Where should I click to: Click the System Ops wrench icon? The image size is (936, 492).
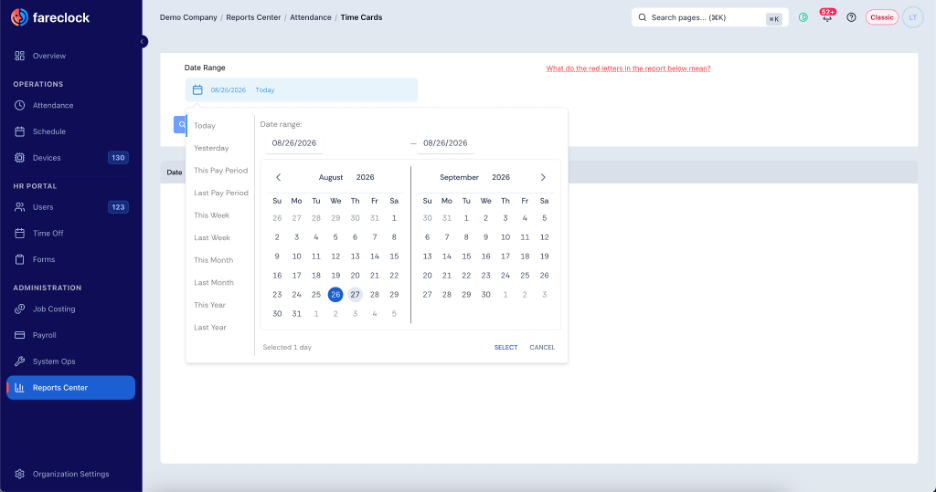point(20,361)
